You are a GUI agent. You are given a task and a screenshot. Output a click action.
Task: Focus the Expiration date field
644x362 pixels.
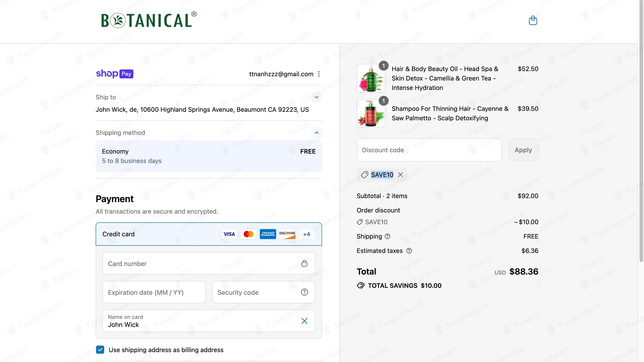[154, 292]
